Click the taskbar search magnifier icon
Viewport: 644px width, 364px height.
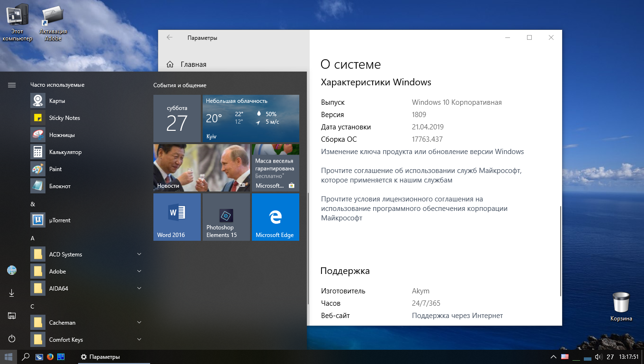click(x=26, y=357)
